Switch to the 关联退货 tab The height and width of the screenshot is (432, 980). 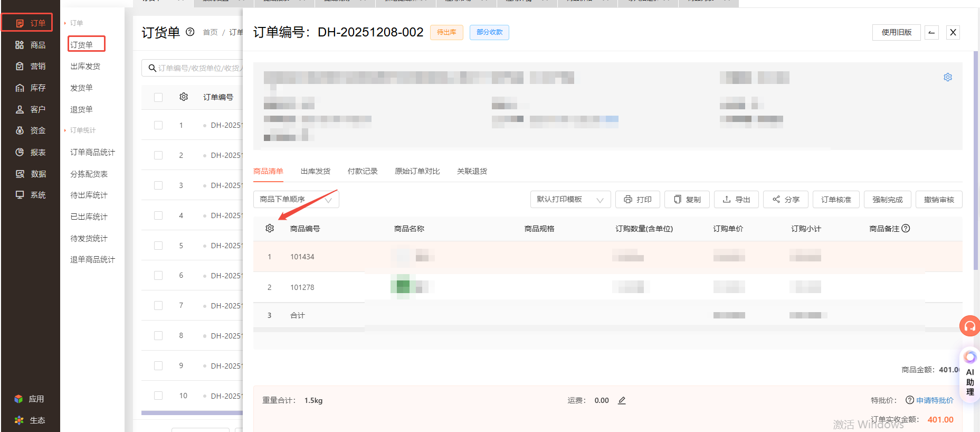(x=472, y=171)
